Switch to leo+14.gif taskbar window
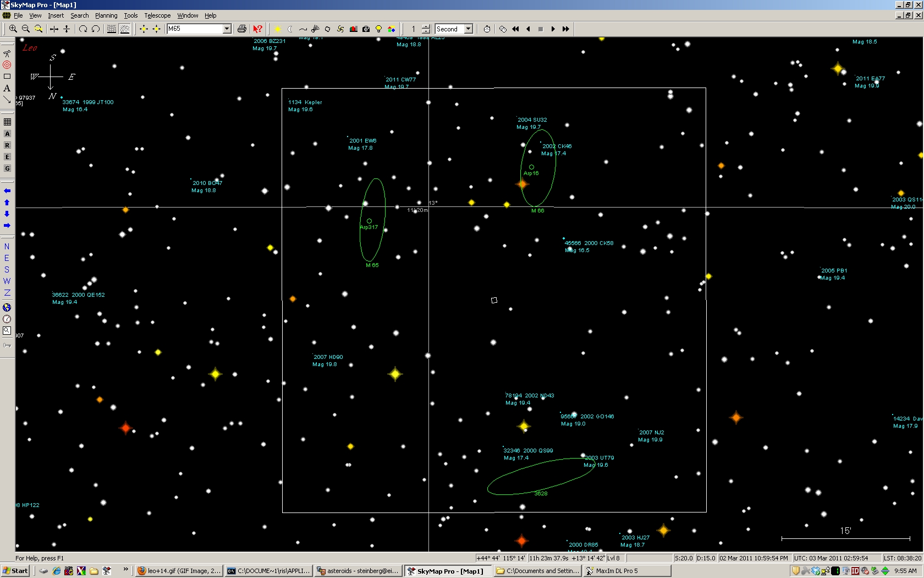924x578 pixels. point(179,571)
